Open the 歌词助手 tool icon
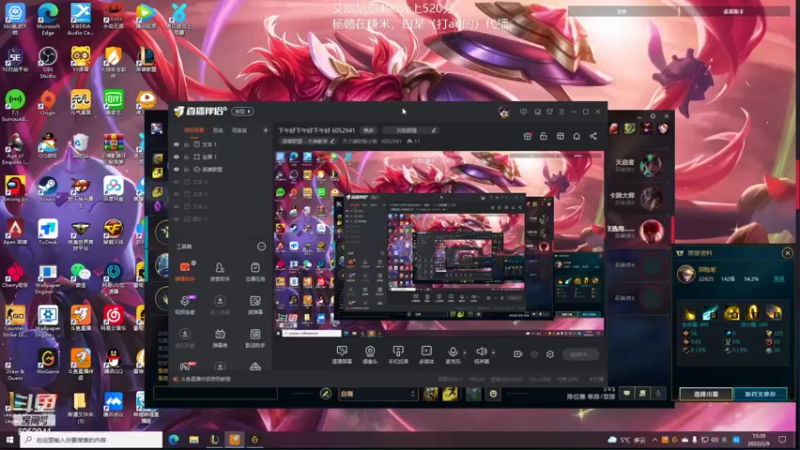 pos(255,338)
